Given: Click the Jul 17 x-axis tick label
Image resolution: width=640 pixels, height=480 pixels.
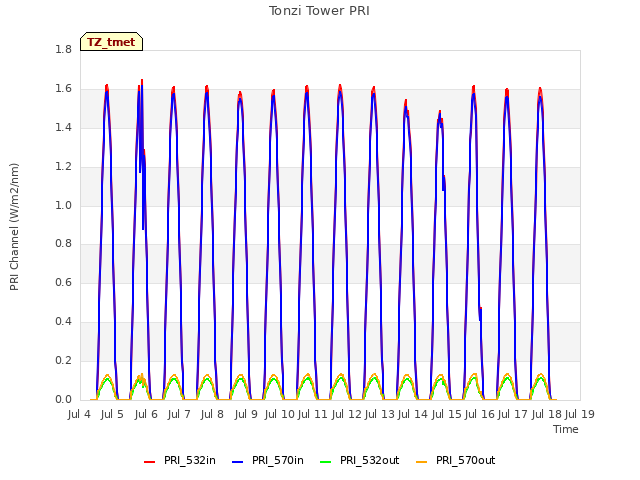Looking at the screenshot, I should click(x=513, y=414).
